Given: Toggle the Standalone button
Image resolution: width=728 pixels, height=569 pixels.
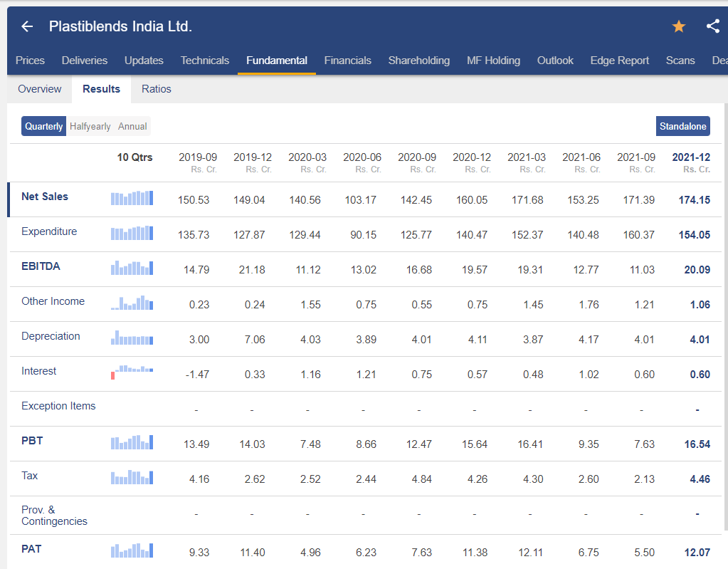Looking at the screenshot, I should 683,126.
